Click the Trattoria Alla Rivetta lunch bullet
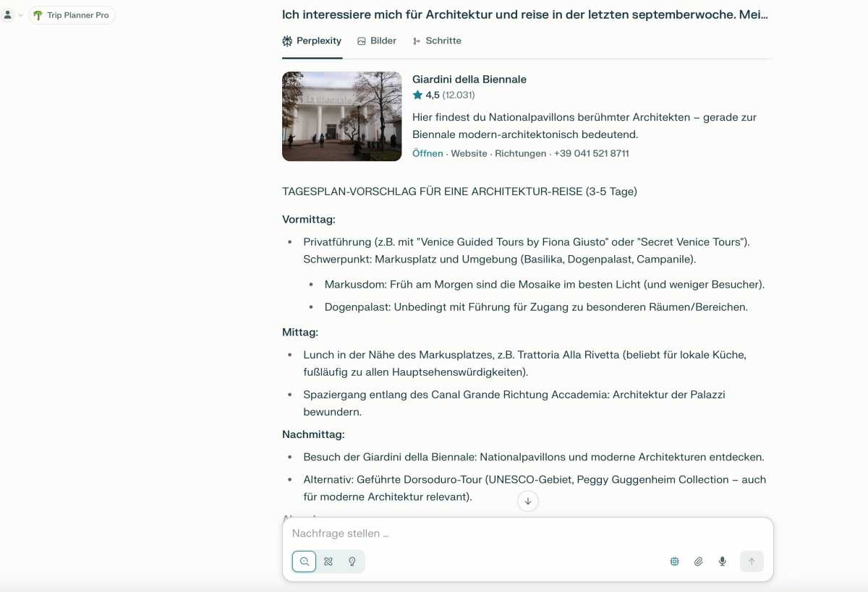The height and width of the screenshot is (592, 868). click(x=524, y=364)
